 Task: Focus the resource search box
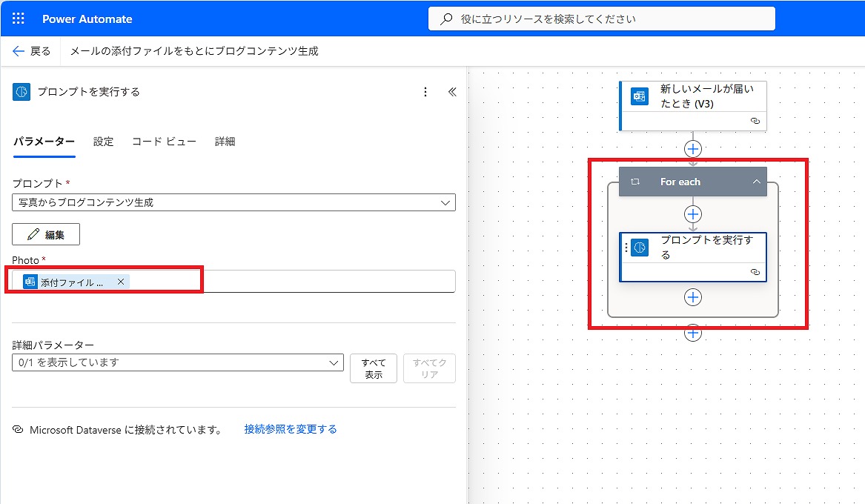click(602, 19)
